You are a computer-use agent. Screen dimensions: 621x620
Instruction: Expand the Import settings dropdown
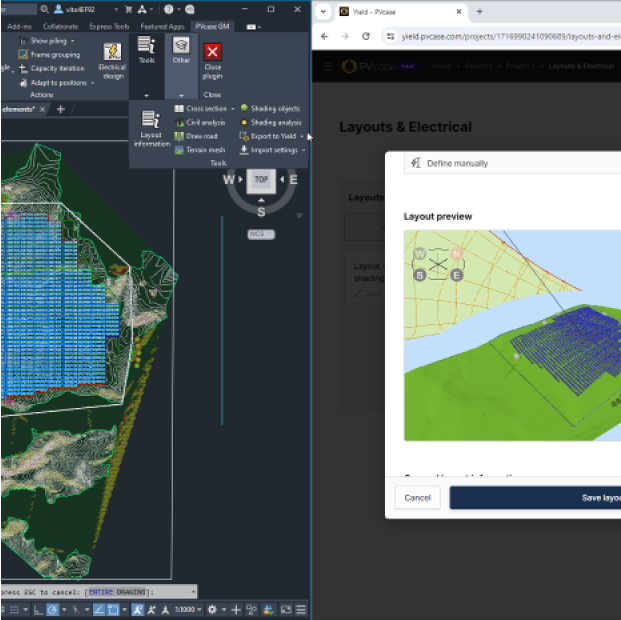(x=303, y=150)
